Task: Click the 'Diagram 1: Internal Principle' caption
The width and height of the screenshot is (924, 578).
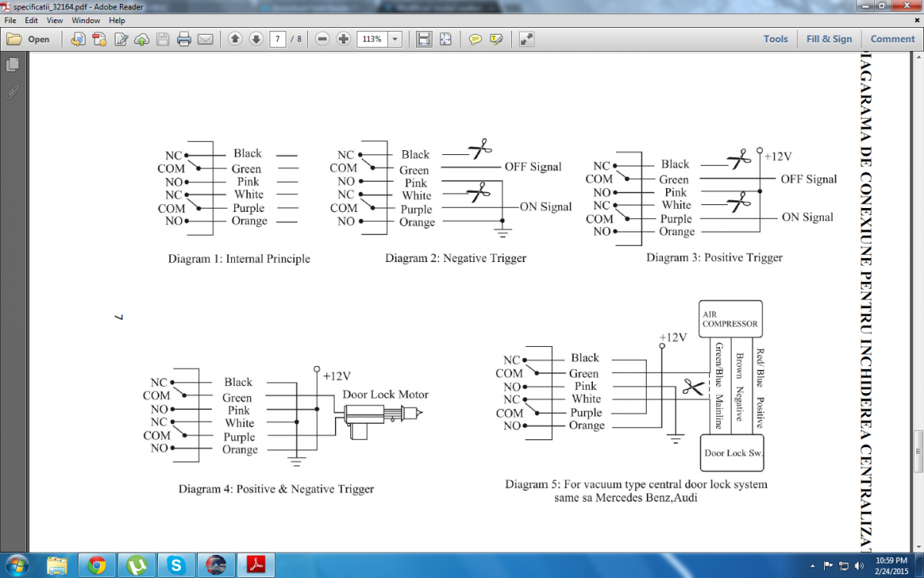Action: click(239, 259)
